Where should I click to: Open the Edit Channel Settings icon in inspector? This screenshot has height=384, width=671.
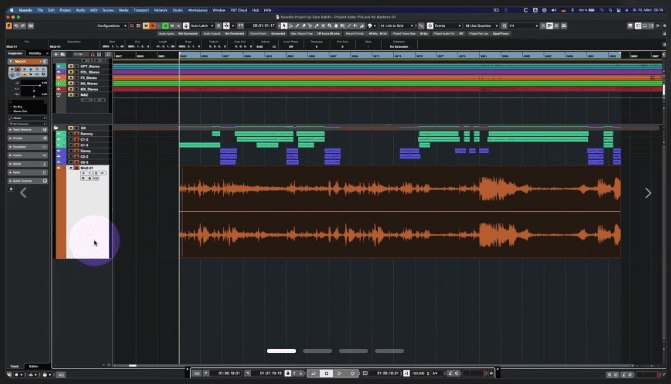tap(45, 62)
